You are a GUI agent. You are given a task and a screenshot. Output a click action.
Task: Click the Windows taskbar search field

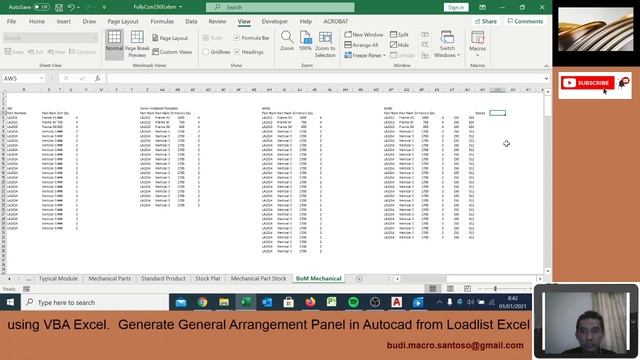[95, 302]
